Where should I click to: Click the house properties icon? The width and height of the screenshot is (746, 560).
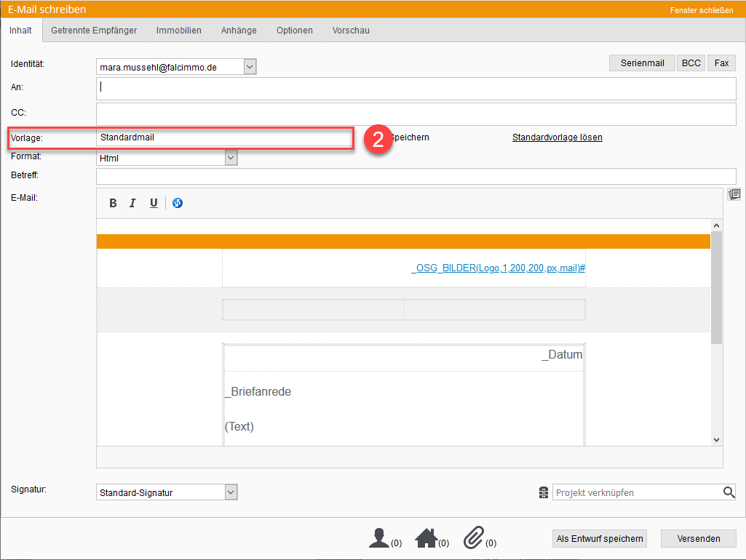426,538
